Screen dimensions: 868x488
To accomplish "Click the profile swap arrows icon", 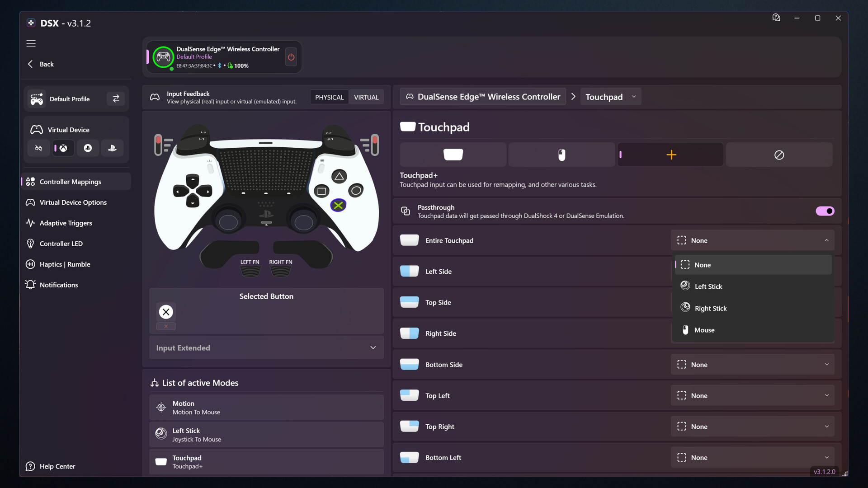I will (116, 99).
